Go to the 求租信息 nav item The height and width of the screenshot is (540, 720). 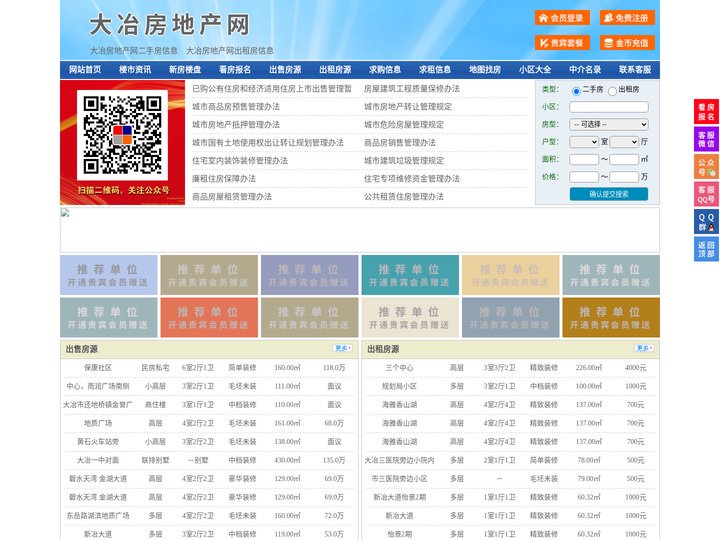point(435,70)
